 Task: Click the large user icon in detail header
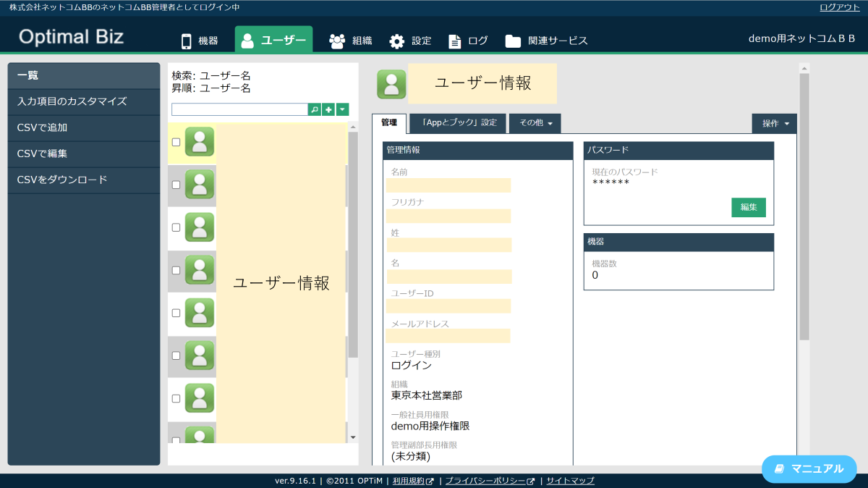pos(391,84)
